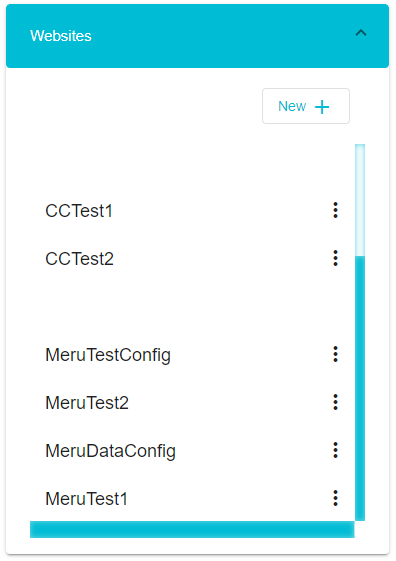This screenshot has height=561, width=396.
Task: Select the CCTest1 website
Action: pos(79,211)
